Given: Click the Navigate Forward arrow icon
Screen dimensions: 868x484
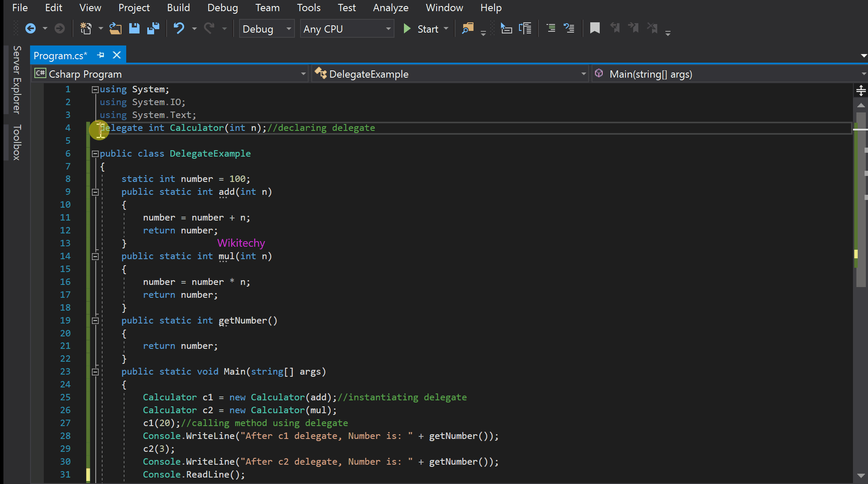Looking at the screenshot, I should point(60,29).
